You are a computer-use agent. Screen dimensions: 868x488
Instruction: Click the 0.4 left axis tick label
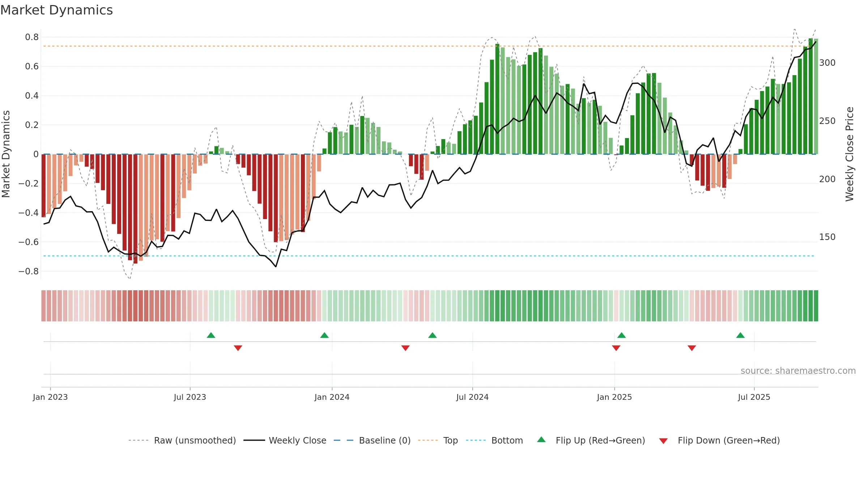coord(32,96)
